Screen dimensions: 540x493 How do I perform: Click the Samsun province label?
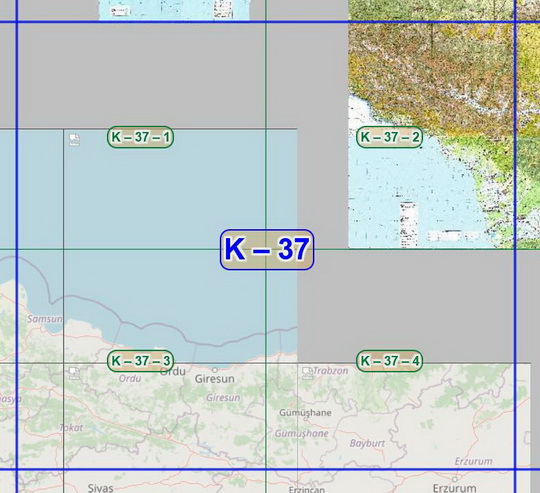pyautogui.click(x=45, y=319)
